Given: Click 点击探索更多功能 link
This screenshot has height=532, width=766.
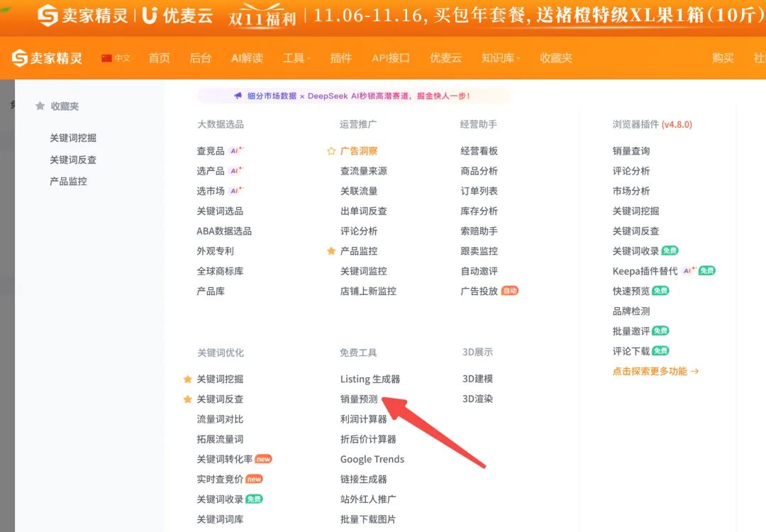Looking at the screenshot, I should click(x=655, y=371).
